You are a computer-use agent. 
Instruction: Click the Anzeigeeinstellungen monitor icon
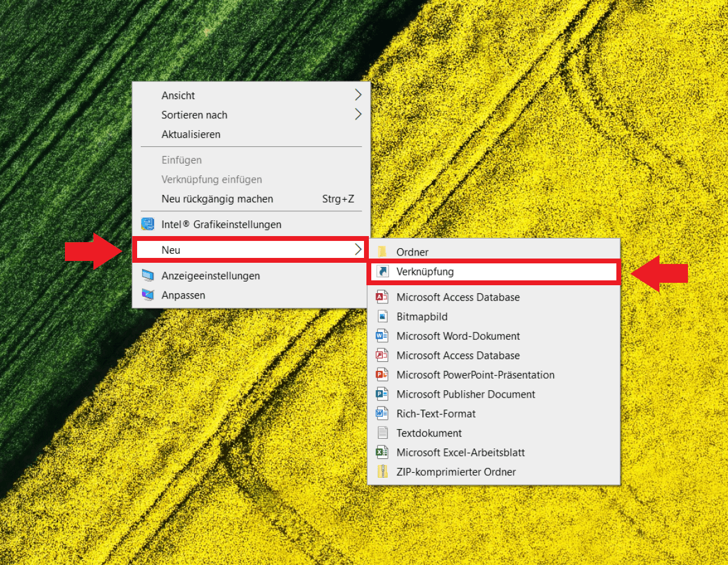(147, 276)
